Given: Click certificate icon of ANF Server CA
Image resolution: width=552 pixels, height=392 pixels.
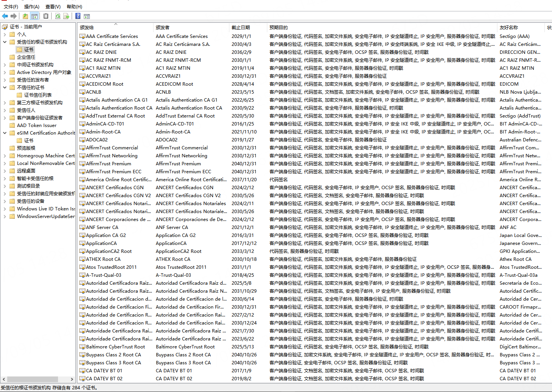Looking at the screenshot, I should pyautogui.click(x=82, y=227).
